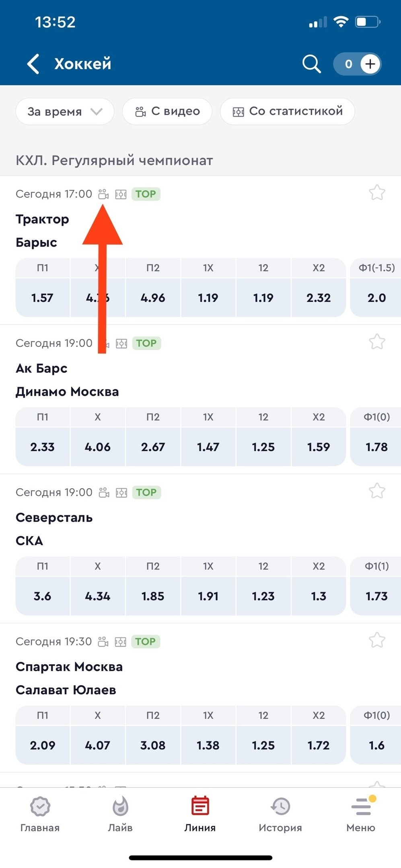Open the Меню tab
The image size is (401, 868).
pos(360,814)
